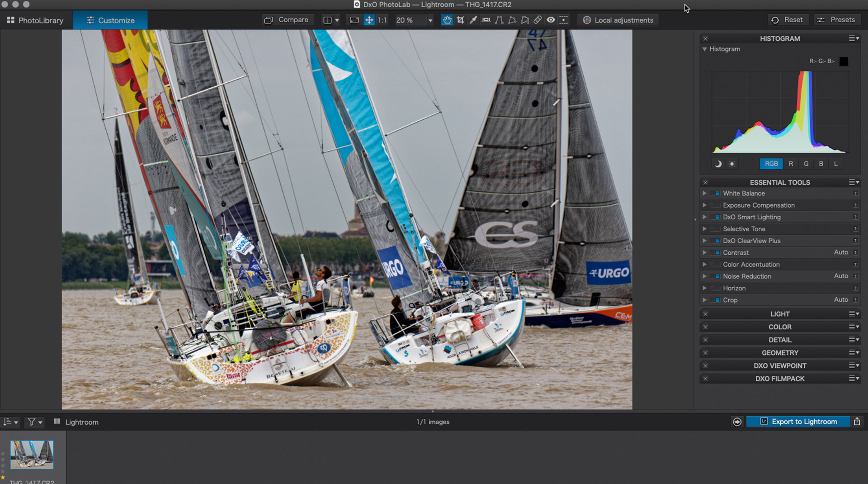Activate the Horizon level tool
Image resolution: width=868 pixels, height=484 pixels.
(486, 20)
